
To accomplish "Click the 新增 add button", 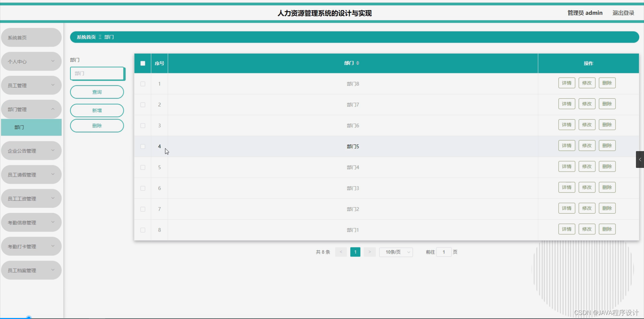I will [x=97, y=110].
